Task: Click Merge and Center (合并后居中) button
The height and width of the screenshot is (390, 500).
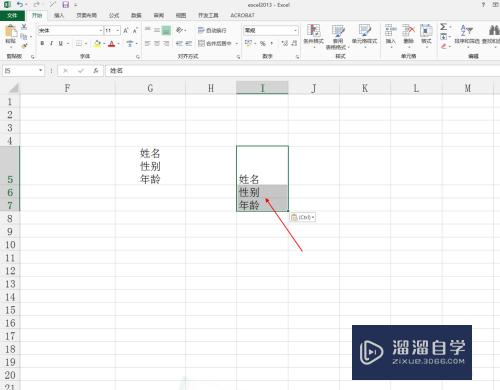Action: 214,43
